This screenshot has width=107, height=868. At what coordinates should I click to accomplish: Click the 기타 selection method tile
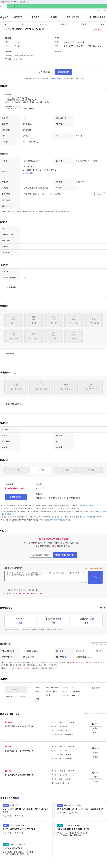(x=91, y=470)
